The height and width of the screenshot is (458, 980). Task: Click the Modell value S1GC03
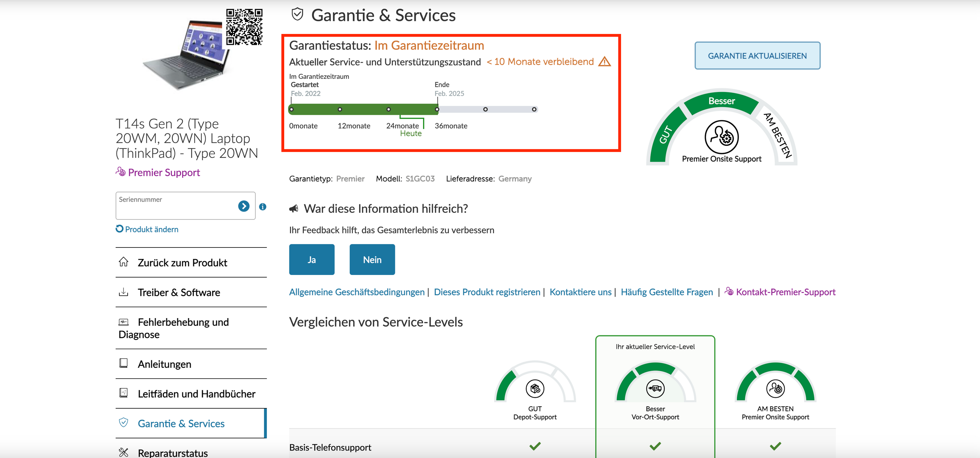[420, 178]
